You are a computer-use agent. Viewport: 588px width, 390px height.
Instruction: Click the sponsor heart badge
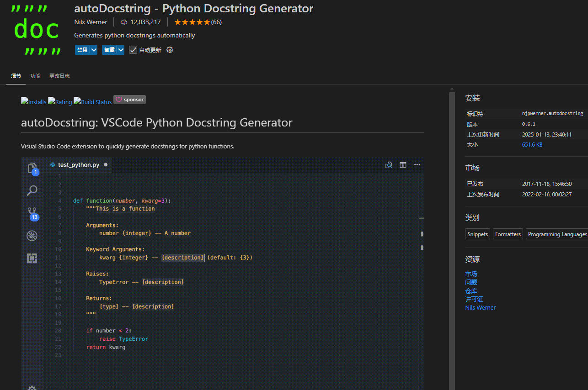click(129, 100)
